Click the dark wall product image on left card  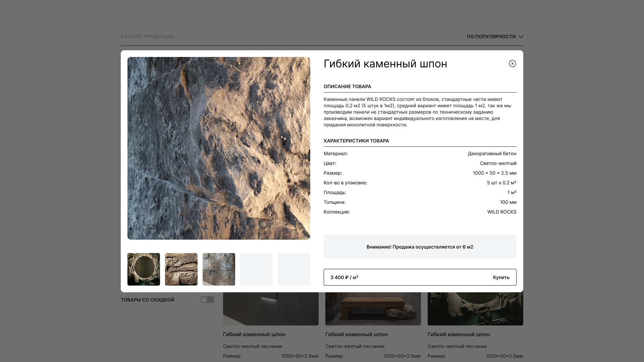point(271,308)
